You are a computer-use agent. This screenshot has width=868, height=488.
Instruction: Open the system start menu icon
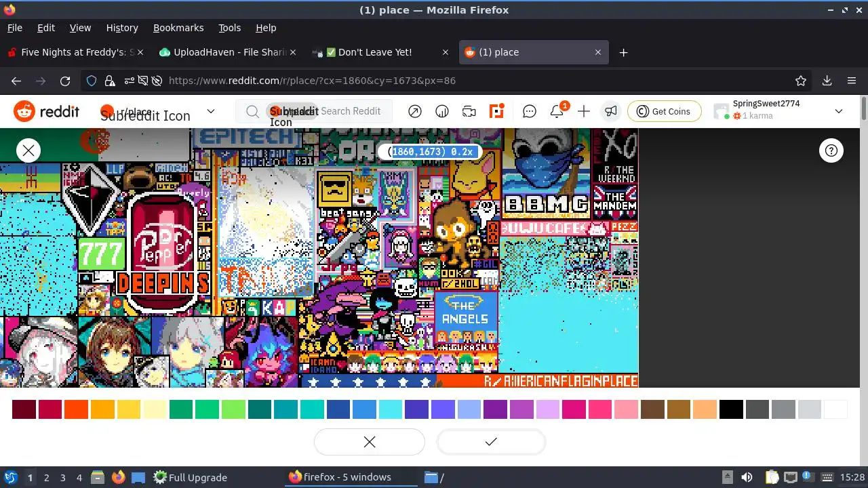[10, 477]
